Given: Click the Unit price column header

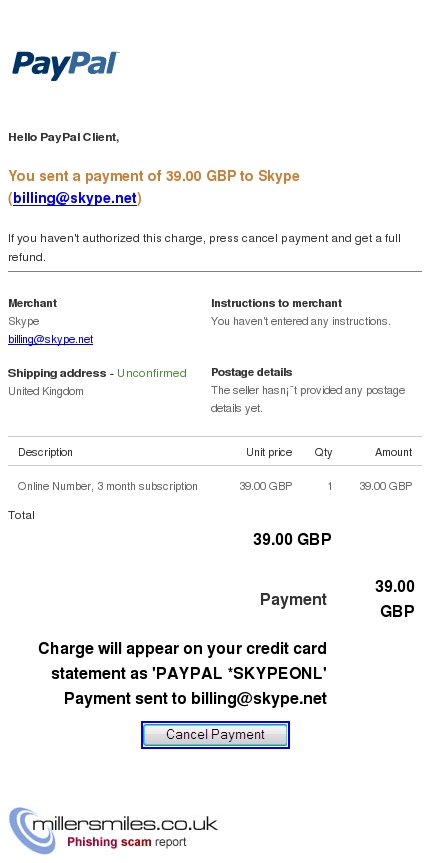Looking at the screenshot, I should [269, 452].
